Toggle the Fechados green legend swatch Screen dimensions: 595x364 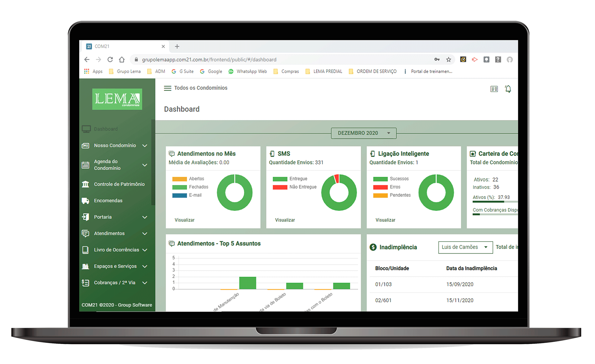179,187
